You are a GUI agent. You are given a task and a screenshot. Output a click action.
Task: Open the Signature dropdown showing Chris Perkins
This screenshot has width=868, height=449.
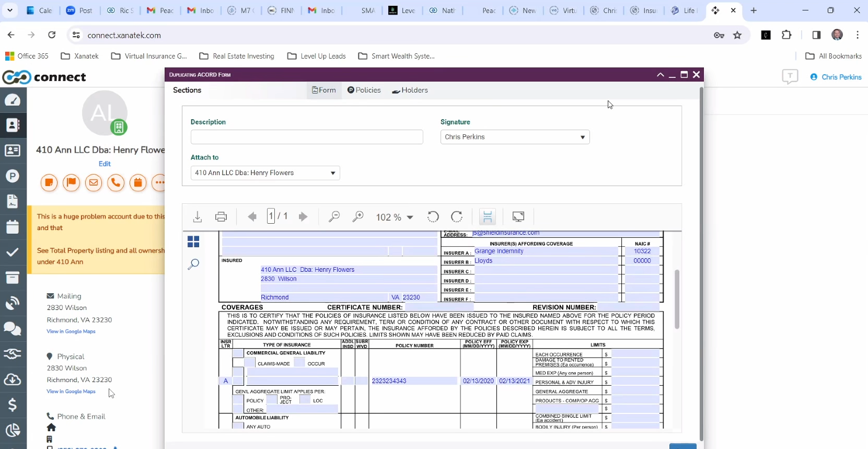(x=515, y=137)
